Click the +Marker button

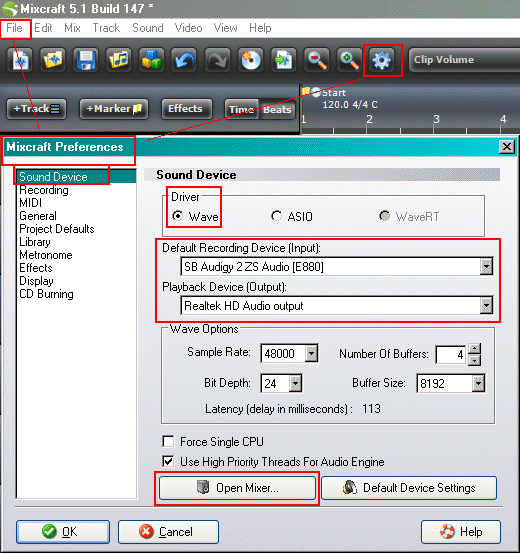click(114, 109)
